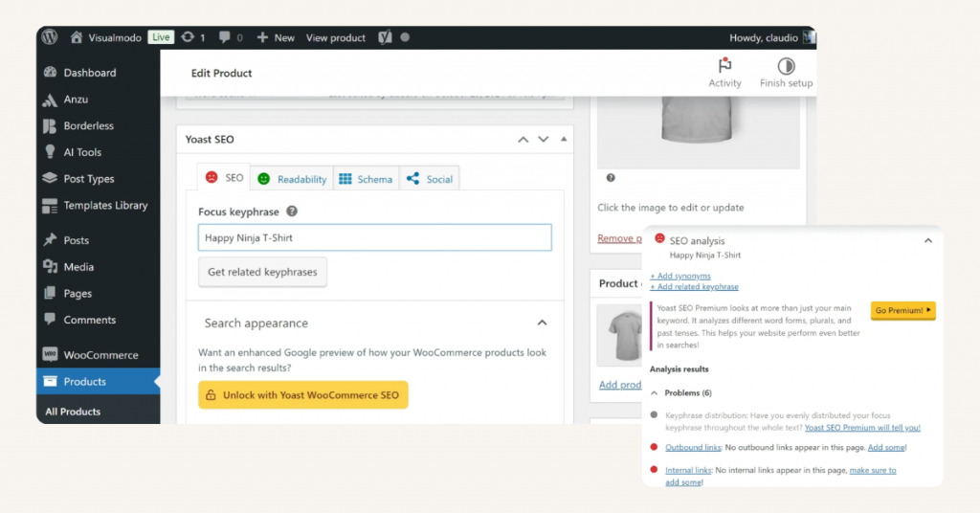The height and width of the screenshot is (513, 980).
Task: Click the WordPress logo in admin bar
Action: pyautogui.click(x=50, y=37)
